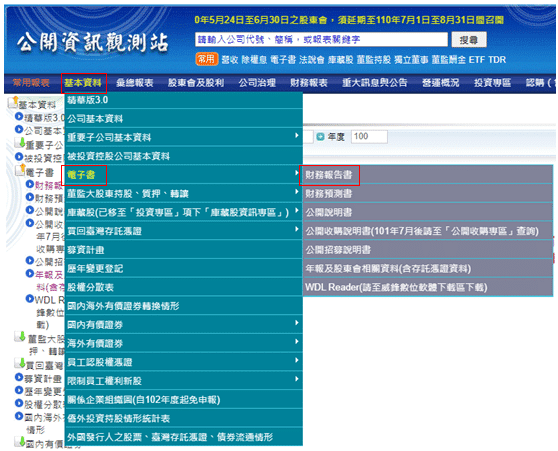Click the green arrow folder icon beside 董監大股東
The image size is (558, 451).
click(20, 336)
